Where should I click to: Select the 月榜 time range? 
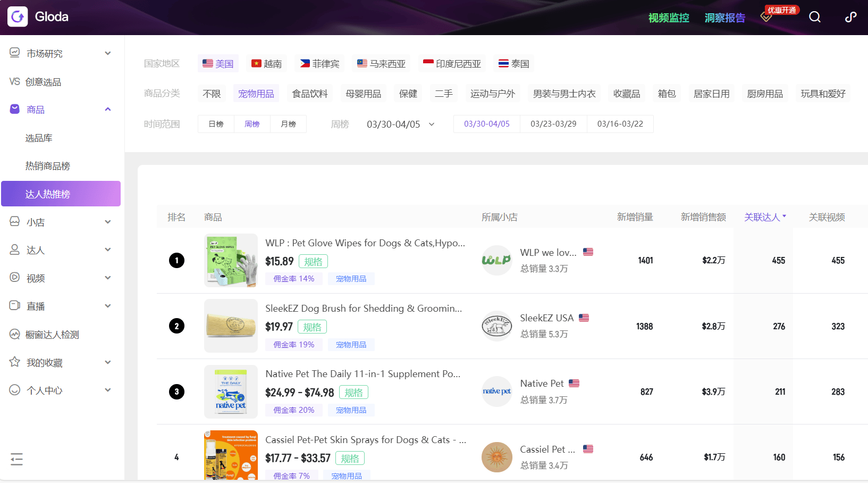(288, 124)
